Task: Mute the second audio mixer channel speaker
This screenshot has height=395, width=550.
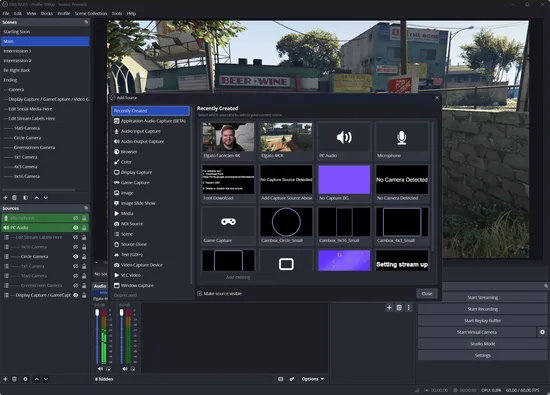Action: [x=125, y=369]
